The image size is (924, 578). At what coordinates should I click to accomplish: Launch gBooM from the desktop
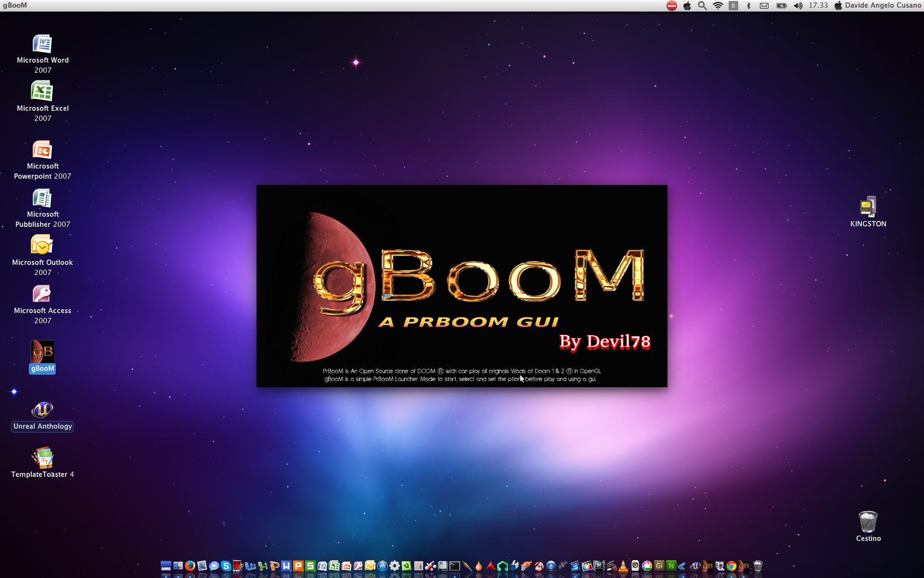(x=42, y=352)
